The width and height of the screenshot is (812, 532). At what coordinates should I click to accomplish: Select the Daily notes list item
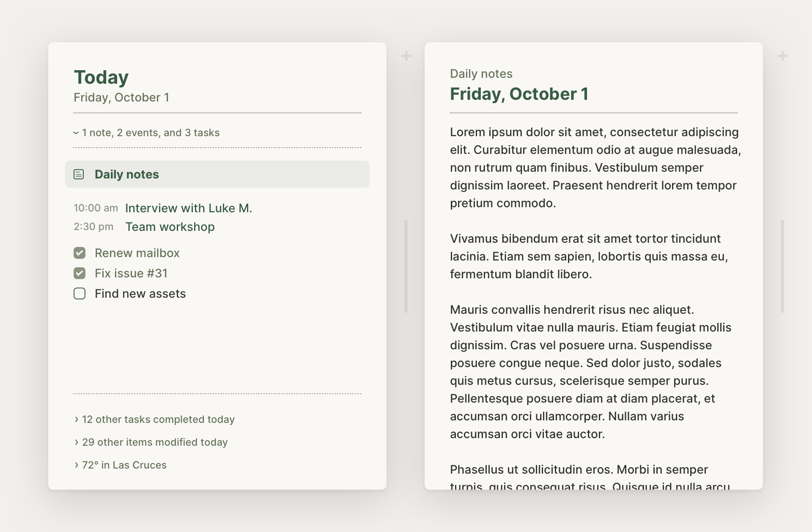point(217,174)
